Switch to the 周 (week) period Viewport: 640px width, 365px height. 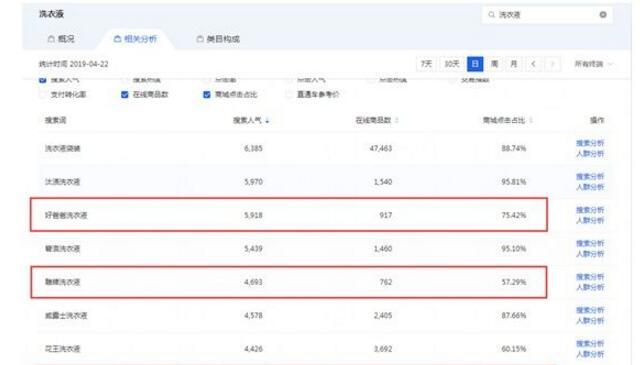(x=494, y=64)
